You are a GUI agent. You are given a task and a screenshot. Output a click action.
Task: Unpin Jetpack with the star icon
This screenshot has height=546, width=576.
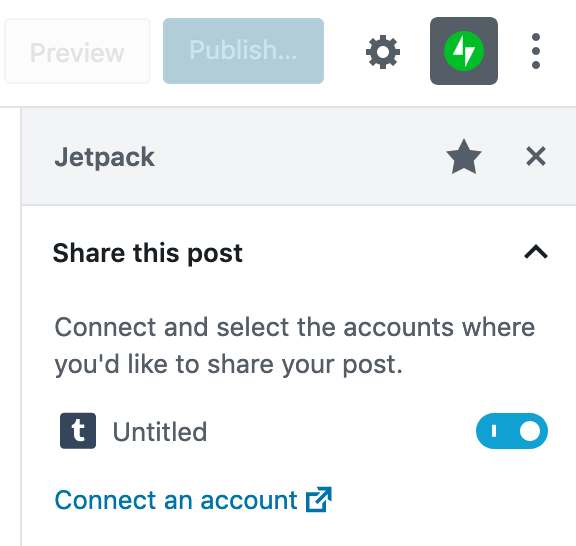[464, 157]
